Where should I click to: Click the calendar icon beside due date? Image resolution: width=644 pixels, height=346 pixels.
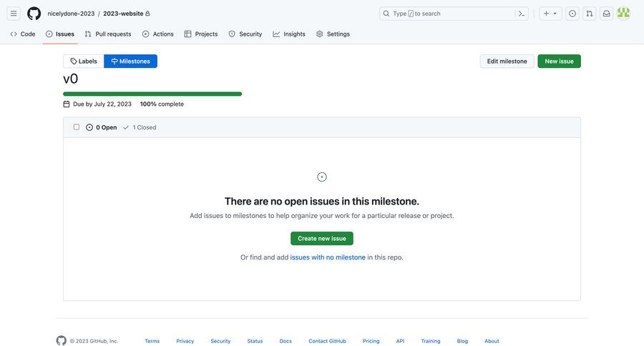pos(67,104)
